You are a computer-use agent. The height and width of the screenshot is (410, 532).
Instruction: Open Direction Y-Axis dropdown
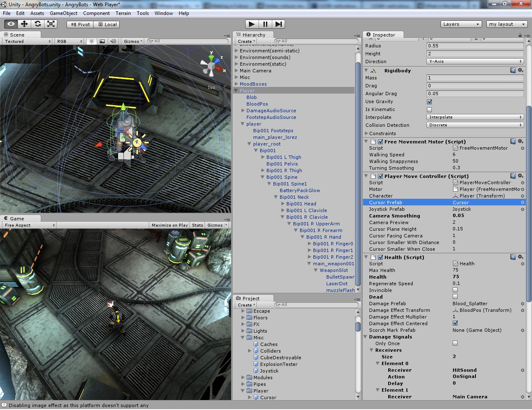(475, 62)
